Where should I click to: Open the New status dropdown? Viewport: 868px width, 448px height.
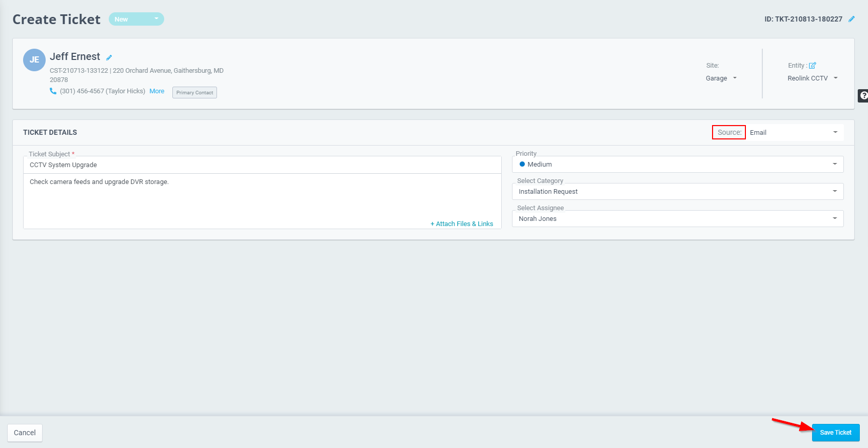coord(136,19)
